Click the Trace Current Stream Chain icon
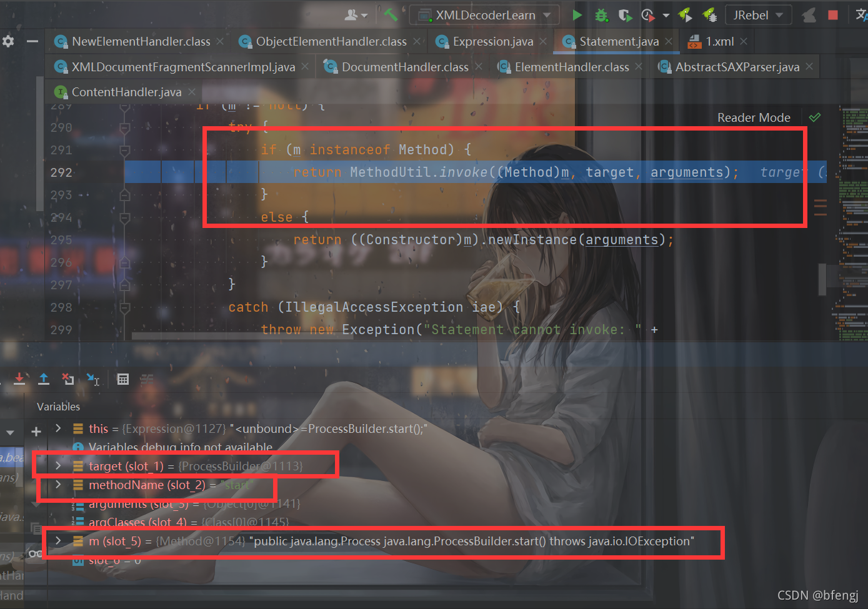868x609 pixels. tap(147, 379)
